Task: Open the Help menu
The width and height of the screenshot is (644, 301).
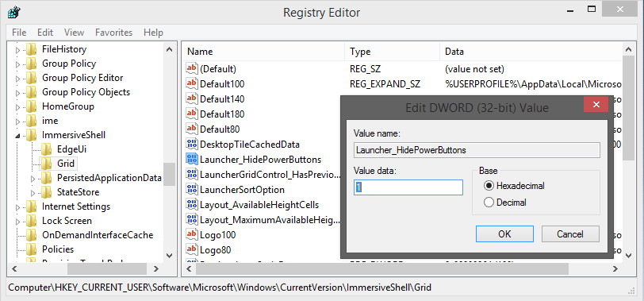Action: pyautogui.click(x=153, y=33)
